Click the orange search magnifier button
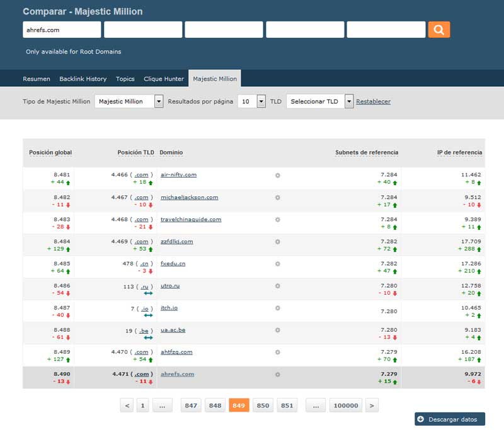504x430 pixels. (438, 30)
